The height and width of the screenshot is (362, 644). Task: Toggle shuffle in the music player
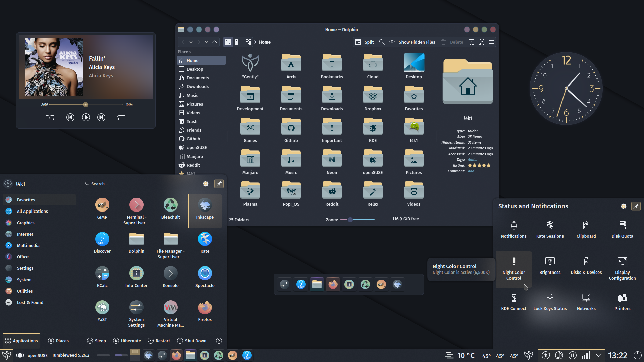[50, 117]
